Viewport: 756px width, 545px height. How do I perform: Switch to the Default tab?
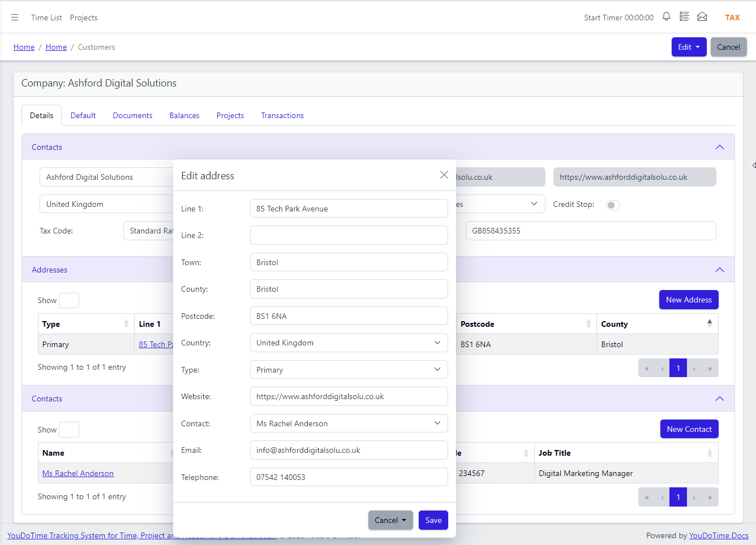83,115
